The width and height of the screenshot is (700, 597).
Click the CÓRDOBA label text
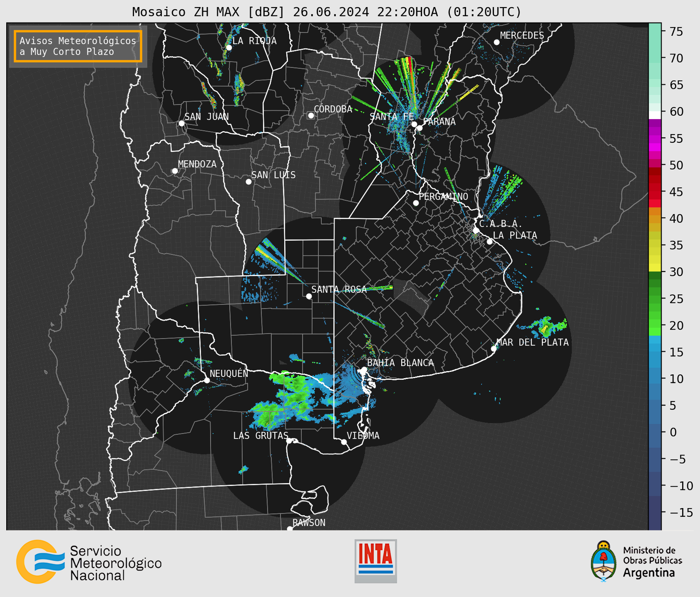click(x=333, y=109)
